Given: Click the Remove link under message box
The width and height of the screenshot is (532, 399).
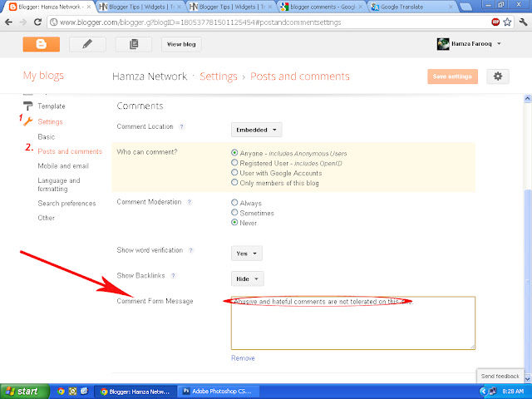Looking at the screenshot, I should coord(243,358).
